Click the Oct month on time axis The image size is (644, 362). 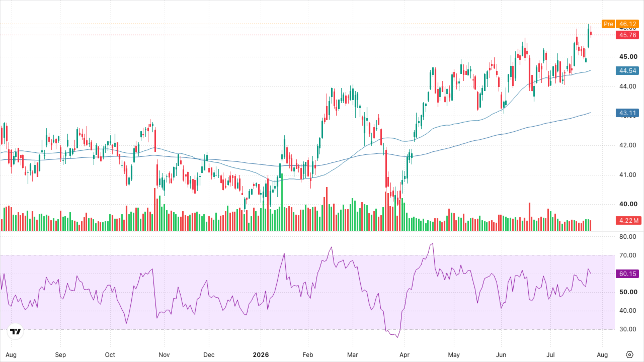[x=110, y=355]
